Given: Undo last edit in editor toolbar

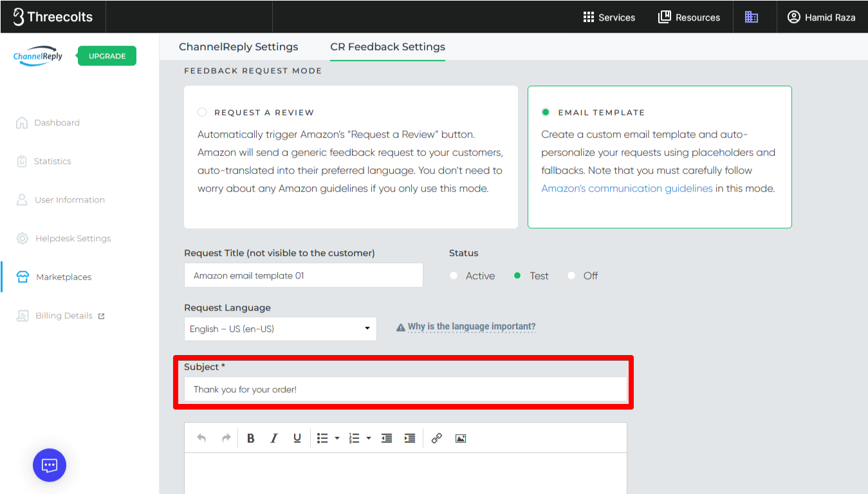Looking at the screenshot, I should (x=201, y=438).
